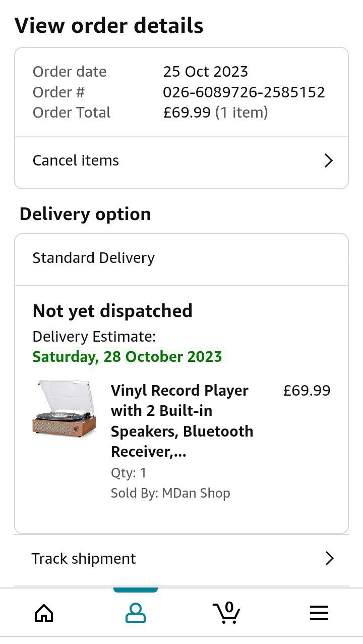This screenshot has height=644, width=363.
Task: Tap the item price next to product title
Action: pos(307,391)
